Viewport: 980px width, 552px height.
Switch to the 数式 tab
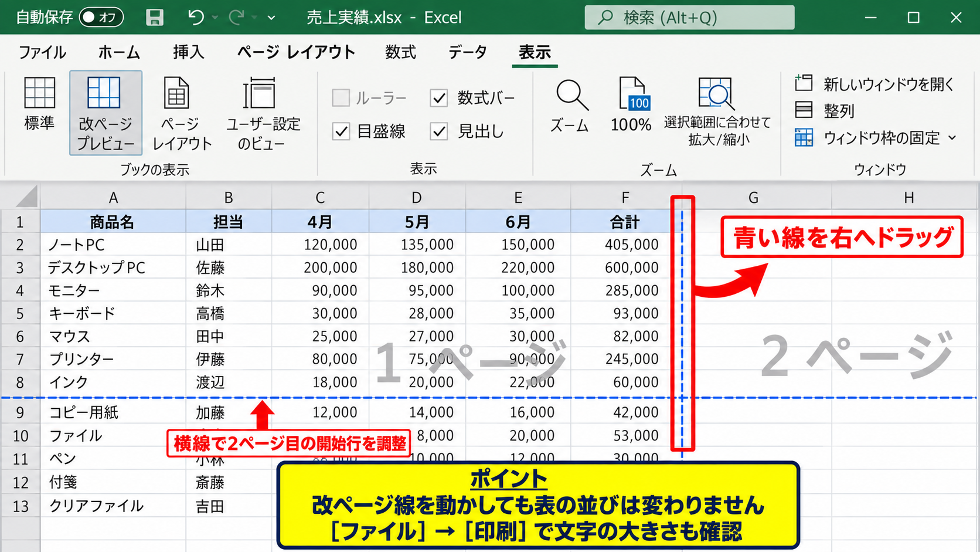click(400, 52)
